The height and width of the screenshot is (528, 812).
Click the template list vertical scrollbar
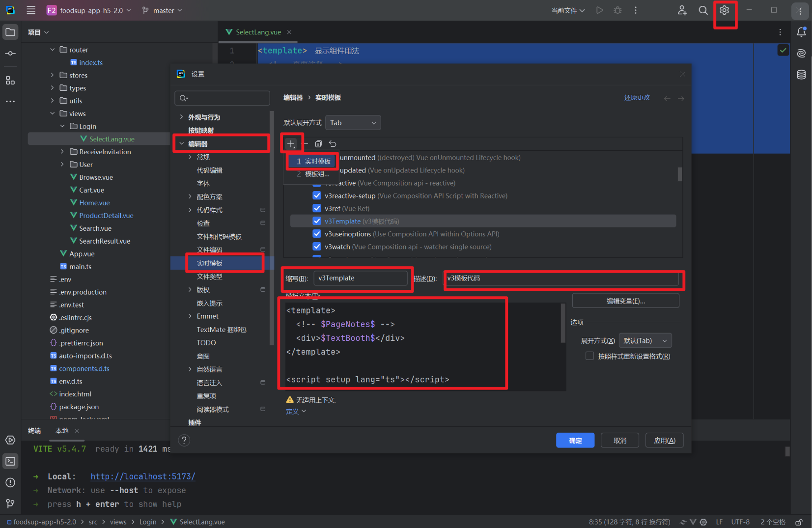[680, 174]
